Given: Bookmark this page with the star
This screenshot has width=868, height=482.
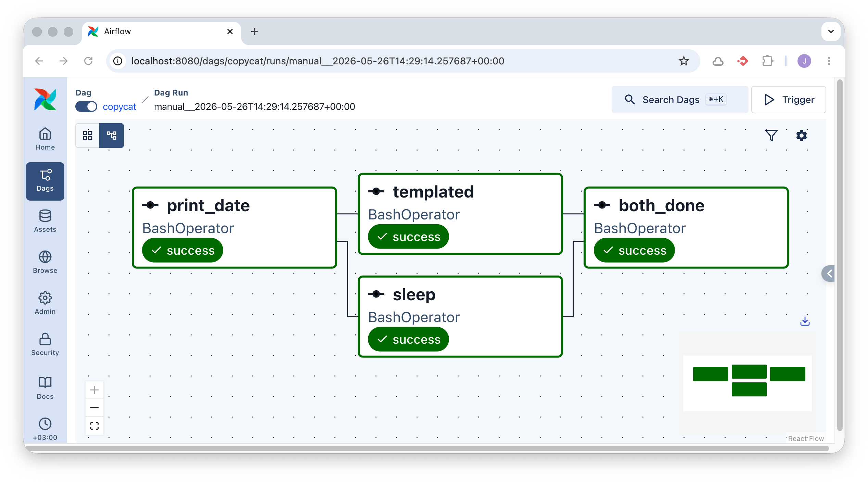Looking at the screenshot, I should click(x=684, y=61).
